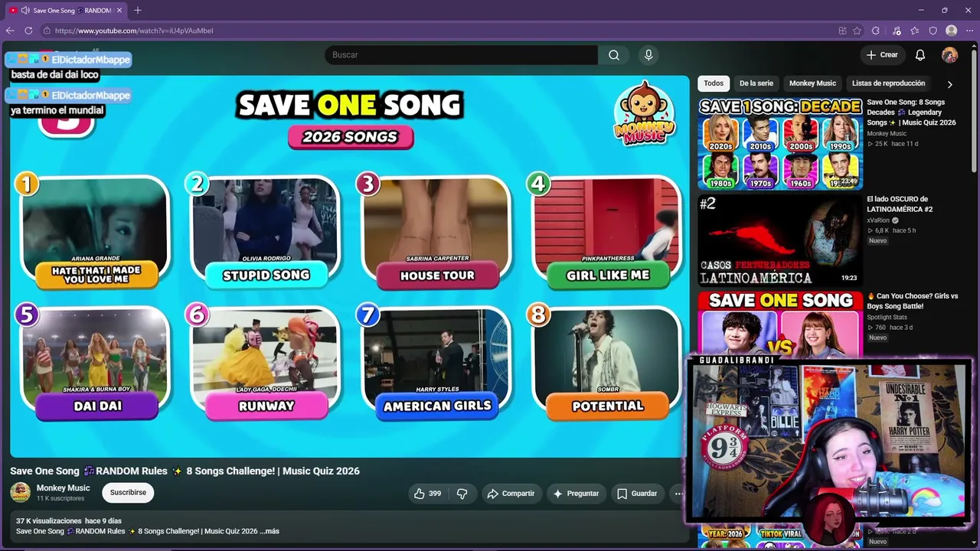Mute the tab using the speaker icon
Screen dimensions: 980x551
click(x=25, y=10)
